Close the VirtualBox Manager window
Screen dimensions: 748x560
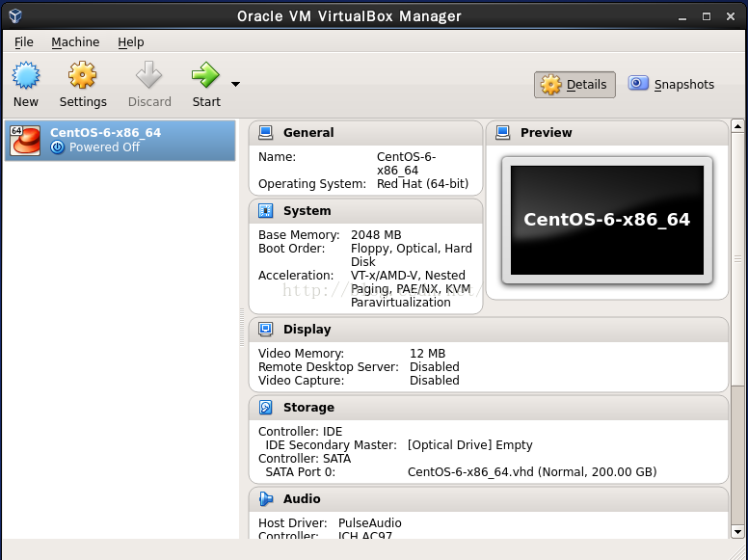(731, 16)
